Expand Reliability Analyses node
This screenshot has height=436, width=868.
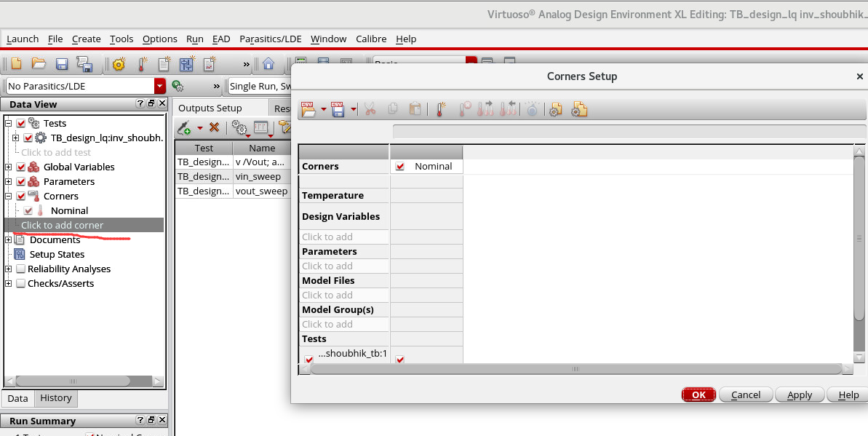click(x=8, y=269)
